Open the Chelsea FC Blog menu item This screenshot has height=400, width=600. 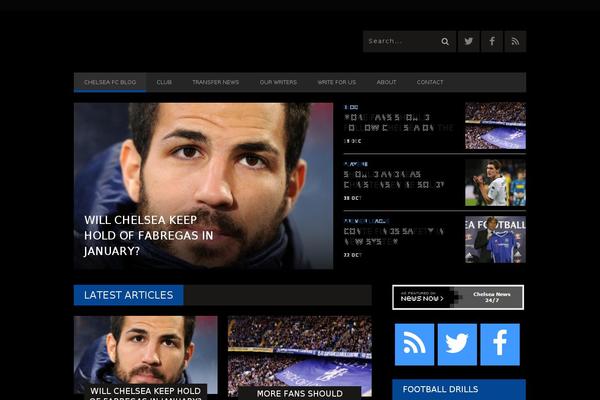coord(110,82)
